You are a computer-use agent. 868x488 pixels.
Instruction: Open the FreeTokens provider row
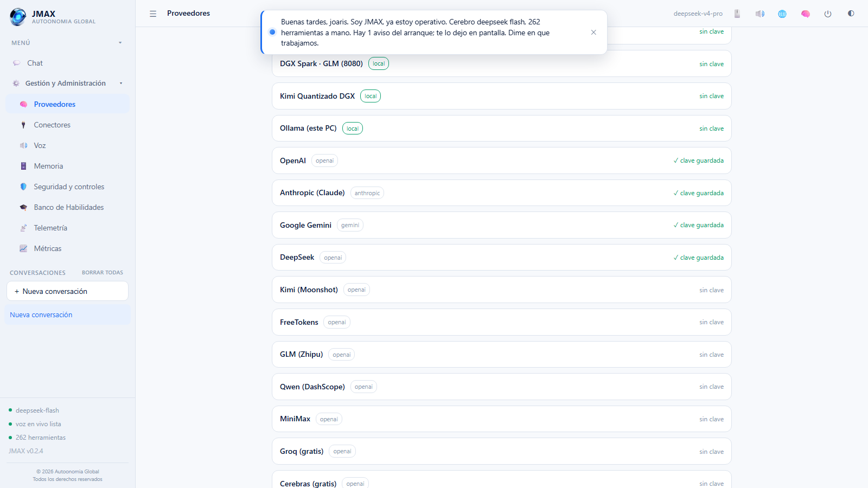(501, 322)
